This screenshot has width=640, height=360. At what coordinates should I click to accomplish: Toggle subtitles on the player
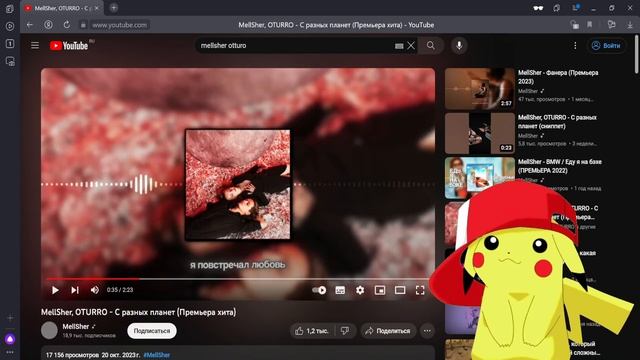(340, 290)
